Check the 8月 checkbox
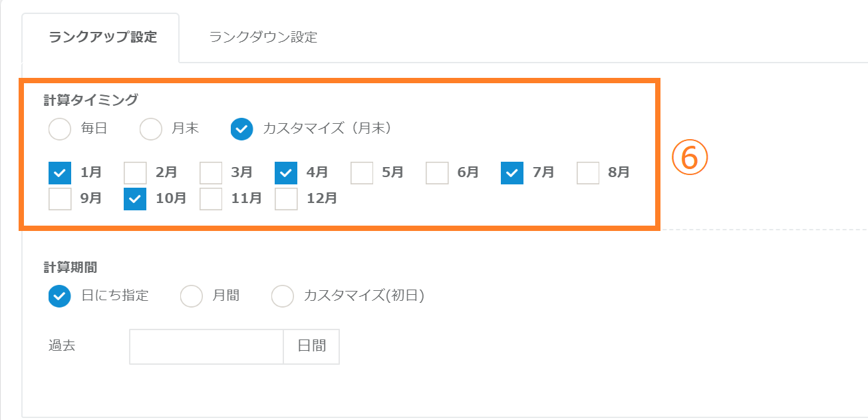Screen dimensions: 868x420 pos(588,173)
